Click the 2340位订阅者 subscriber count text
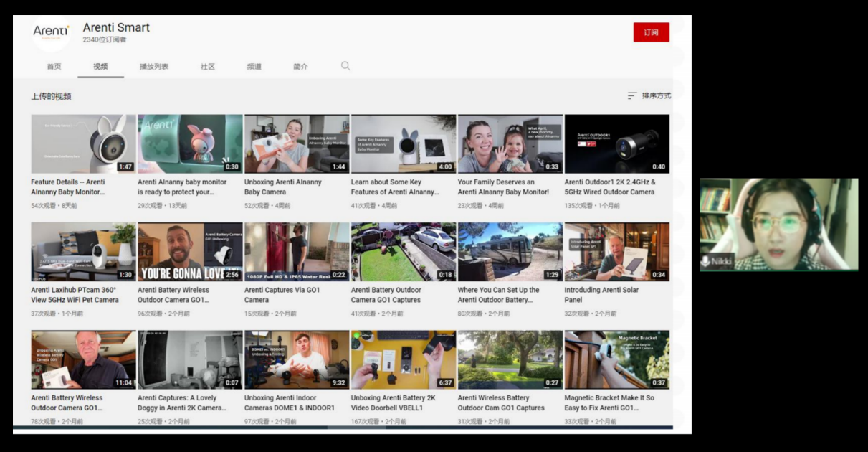Screen dimensions: 868x452 pos(105,40)
